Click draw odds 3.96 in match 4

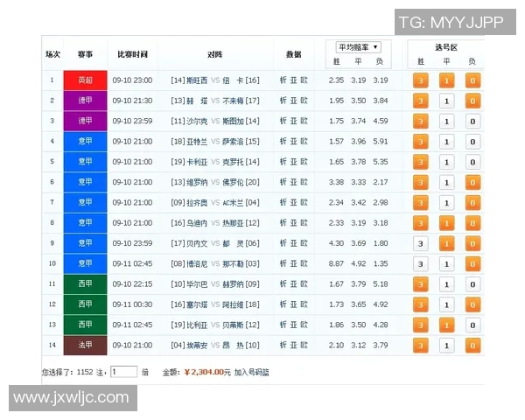(x=358, y=142)
